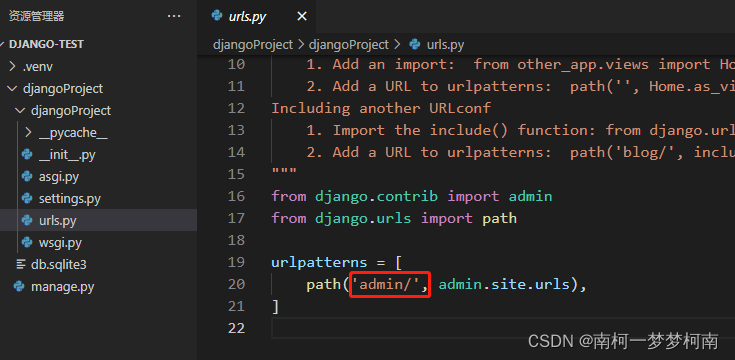Click Python icon beside manage.py

19,286
